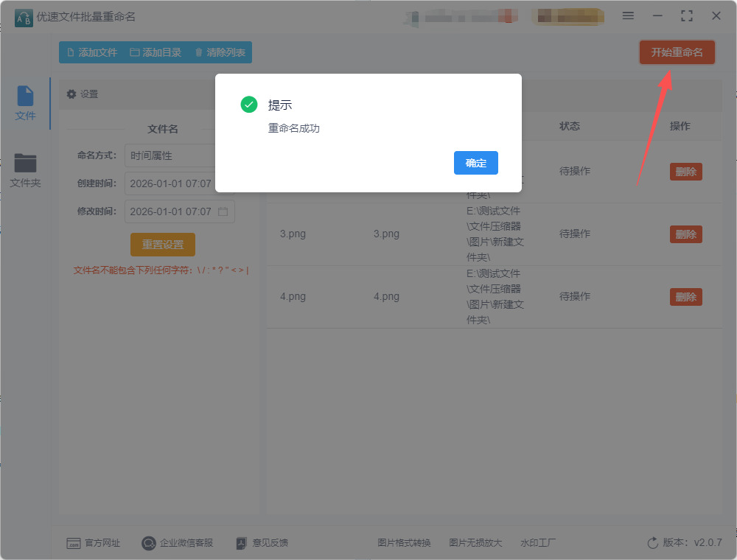Delete the 3.png row

point(685,234)
